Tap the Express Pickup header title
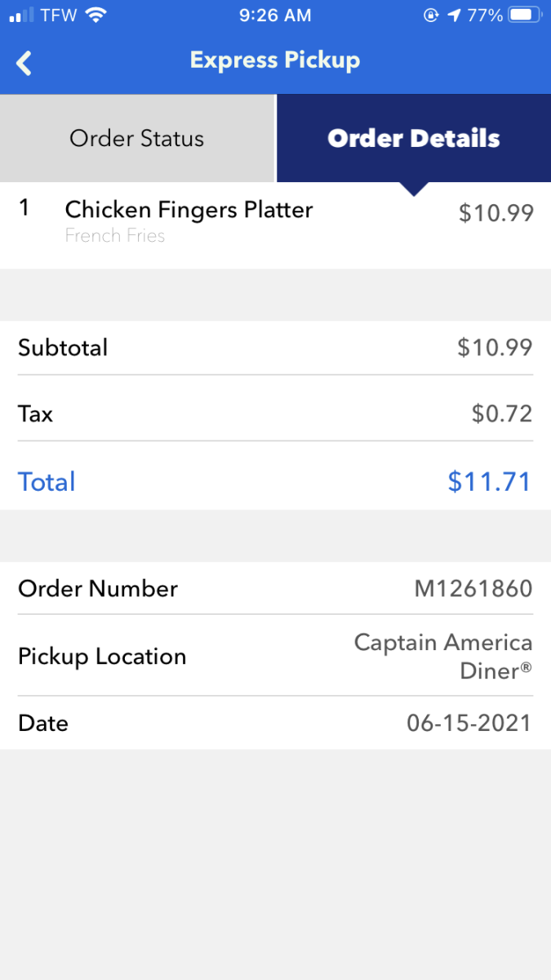Image resolution: width=551 pixels, height=980 pixels. point(275,60)
